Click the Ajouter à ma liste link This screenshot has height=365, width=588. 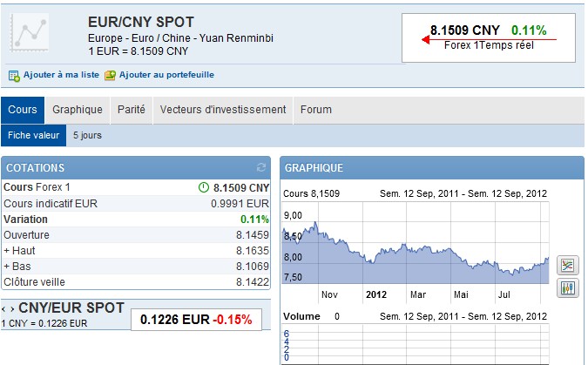61,75
